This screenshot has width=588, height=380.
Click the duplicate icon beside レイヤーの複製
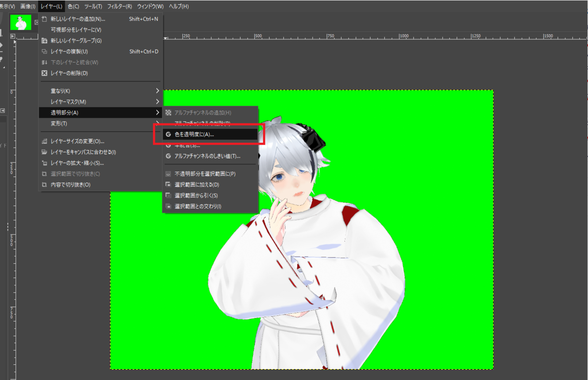point(45,51)
